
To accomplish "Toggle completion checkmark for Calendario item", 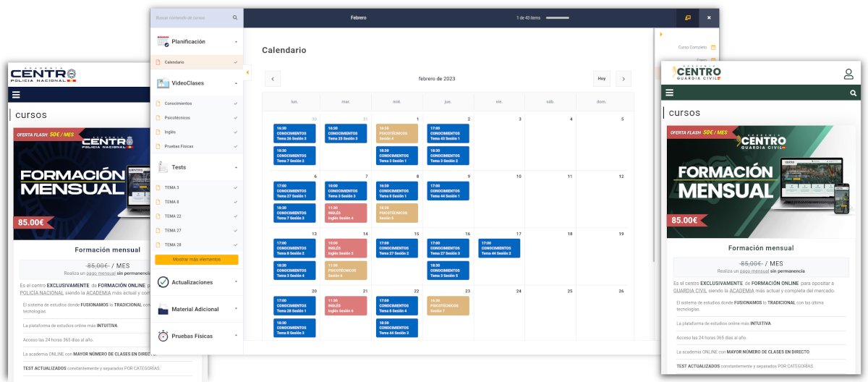I will (x=236, y=62).
